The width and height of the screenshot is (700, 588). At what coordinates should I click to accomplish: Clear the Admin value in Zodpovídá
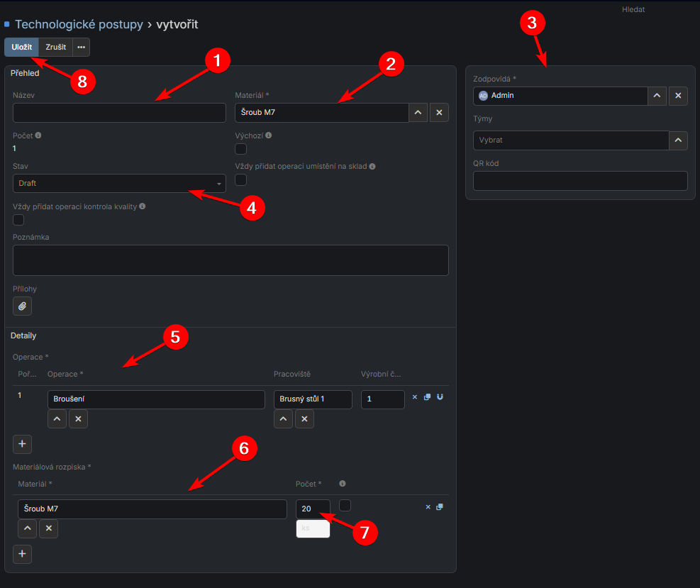677,96
